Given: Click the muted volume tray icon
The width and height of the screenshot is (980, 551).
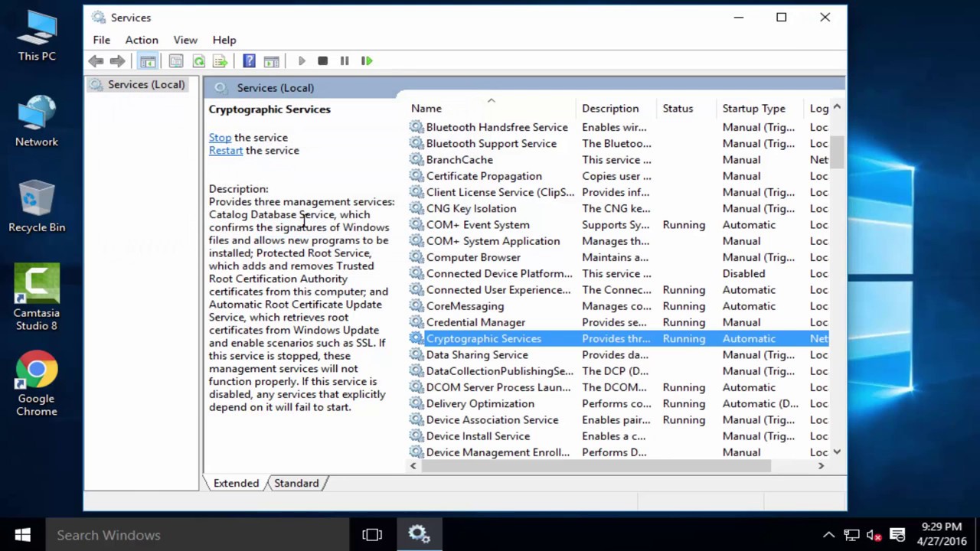Looking at the screenshot, I should coord(874,535).
